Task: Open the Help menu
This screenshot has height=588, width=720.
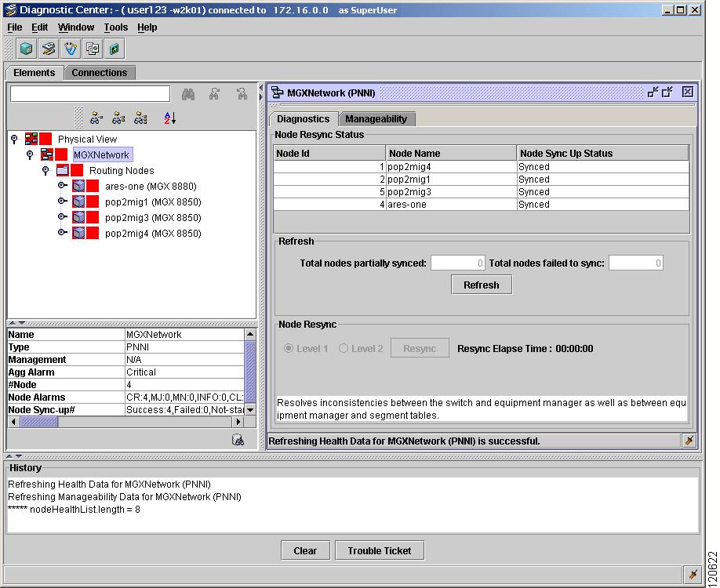Action: tap(147, 27)
